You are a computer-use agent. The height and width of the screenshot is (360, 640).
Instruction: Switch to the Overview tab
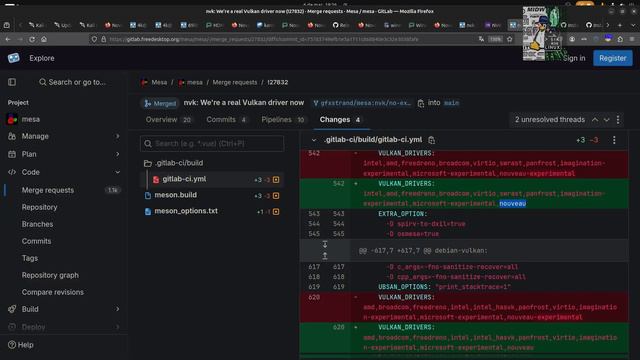168,120
